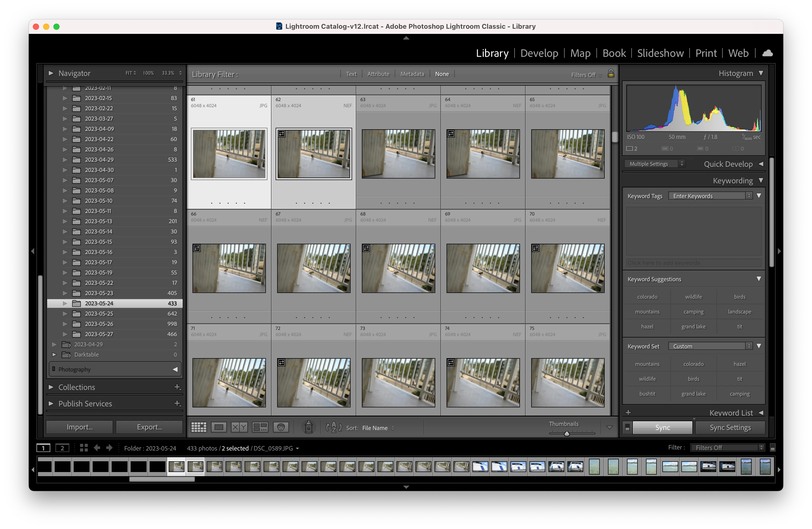Toggle the Library Filter lock icon
Image resolution: width=812 pixels, height=529 pixels.
pos(611,74)
